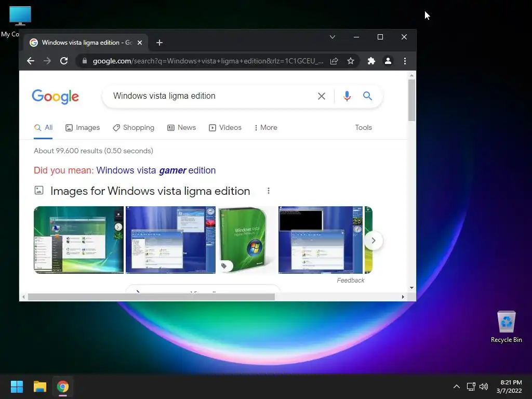The height and width of the screenshot is (399, 532).
Task: Open green Vista desktop thumbnail
Action: click(x=79, y=240)
